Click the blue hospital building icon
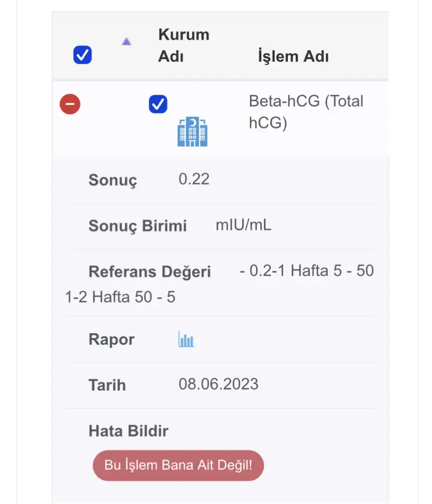The width and height of the screenshot is (432, 504). (193, 132)
